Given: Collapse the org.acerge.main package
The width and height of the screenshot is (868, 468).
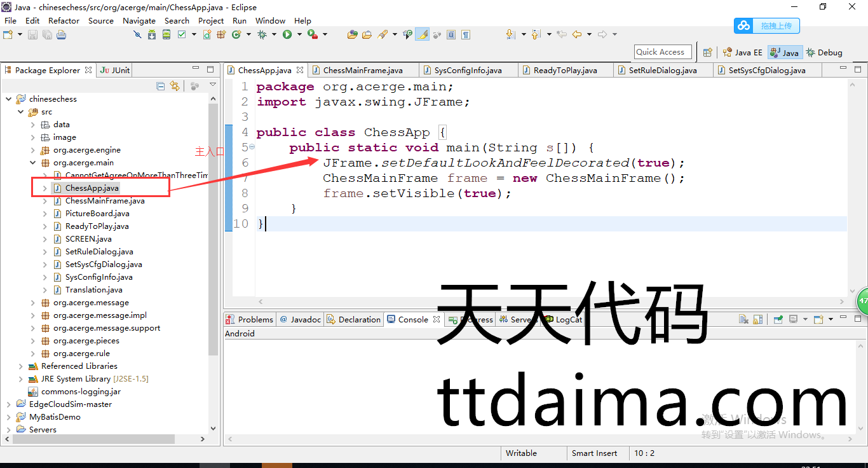Looking at the screenshot, I should (x=33, y=163).
